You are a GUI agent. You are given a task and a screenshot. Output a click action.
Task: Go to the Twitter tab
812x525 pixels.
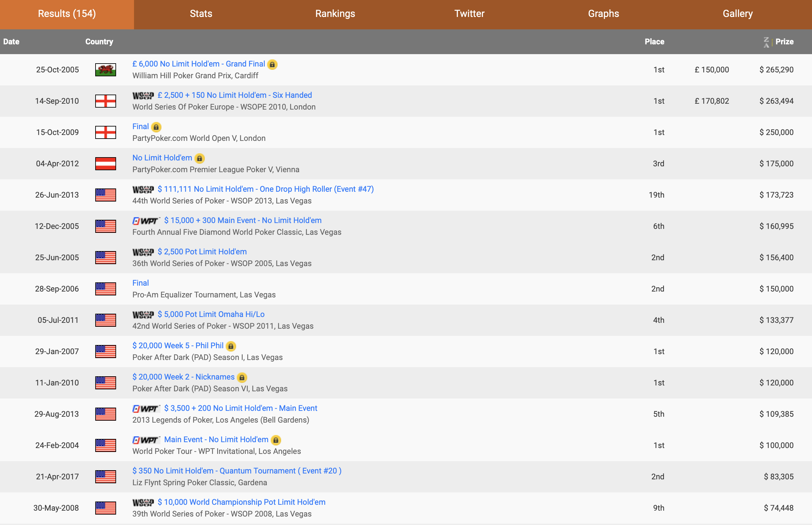(x=469, y=14)
